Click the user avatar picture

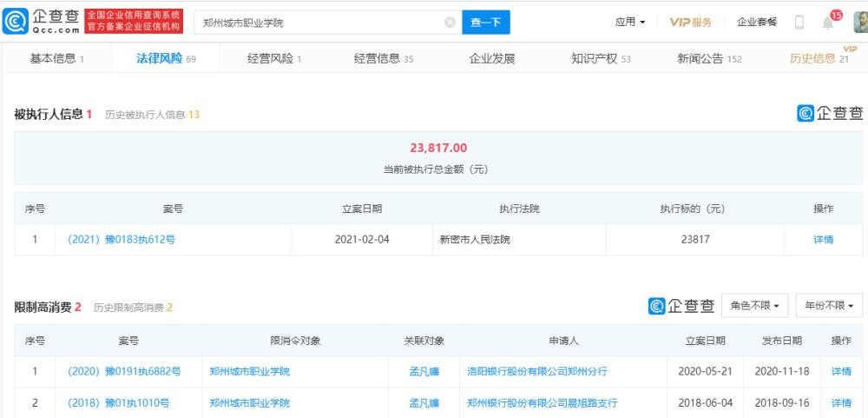click(x=859, y=23)
